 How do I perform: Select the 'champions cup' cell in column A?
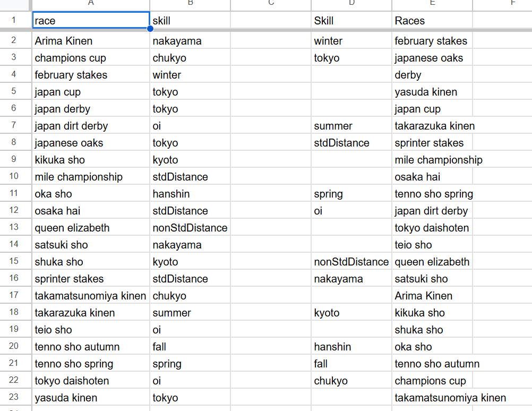click(x=91, y=58)
